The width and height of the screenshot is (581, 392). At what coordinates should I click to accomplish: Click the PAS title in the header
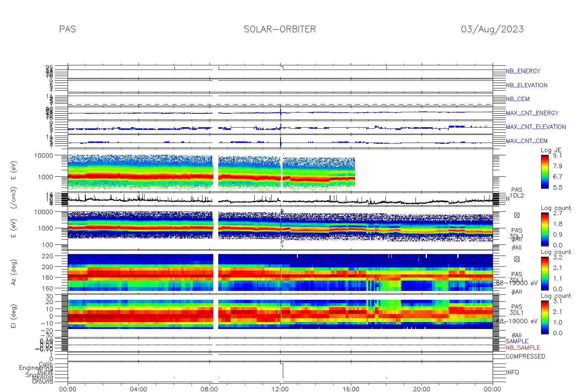pyautogui.click(x=68, y=29)
